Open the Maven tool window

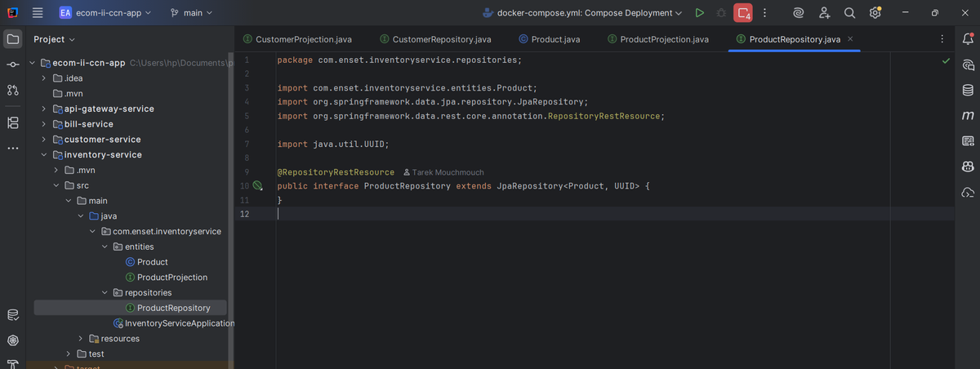tap(968, 116)
